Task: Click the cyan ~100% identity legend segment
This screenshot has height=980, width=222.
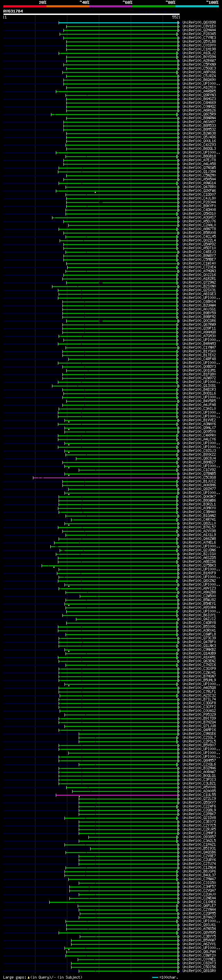Action: pos(197,7)
